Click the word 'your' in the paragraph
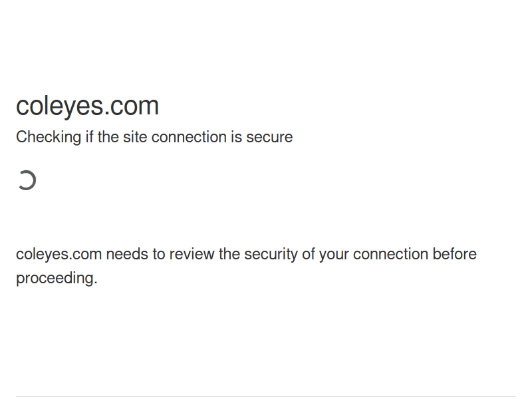Screen dimensions: 532x399 pyautogui.click(x=334, y=254)
